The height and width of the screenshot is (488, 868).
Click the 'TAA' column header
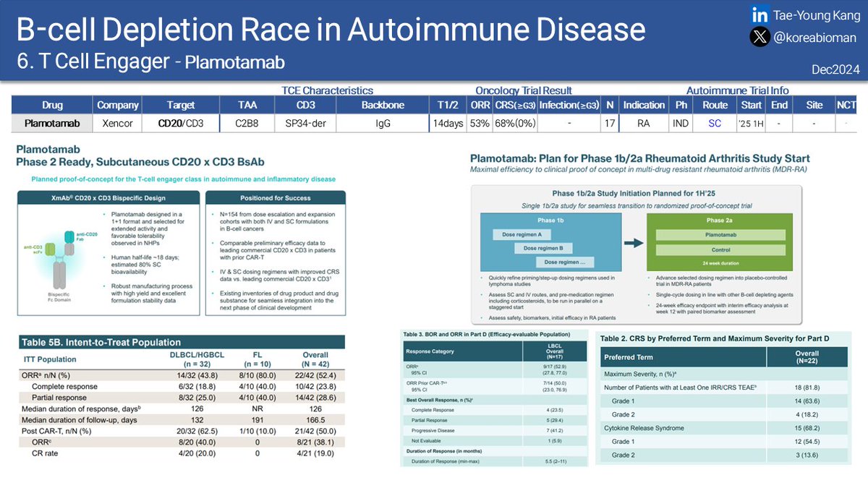[247, 105]
